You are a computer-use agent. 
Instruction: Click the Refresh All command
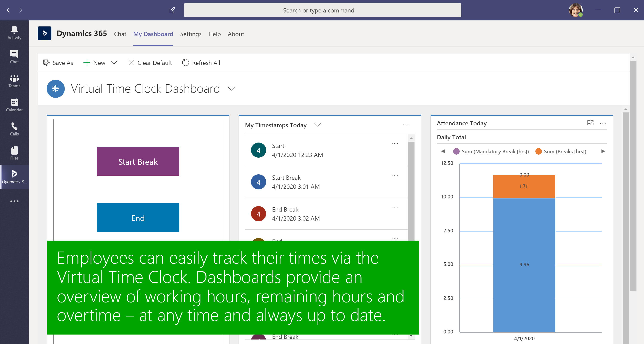201,63
